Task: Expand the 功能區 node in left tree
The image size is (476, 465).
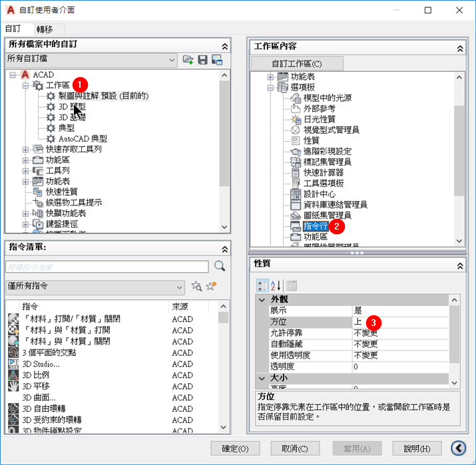Action: (x=25, y=160)
